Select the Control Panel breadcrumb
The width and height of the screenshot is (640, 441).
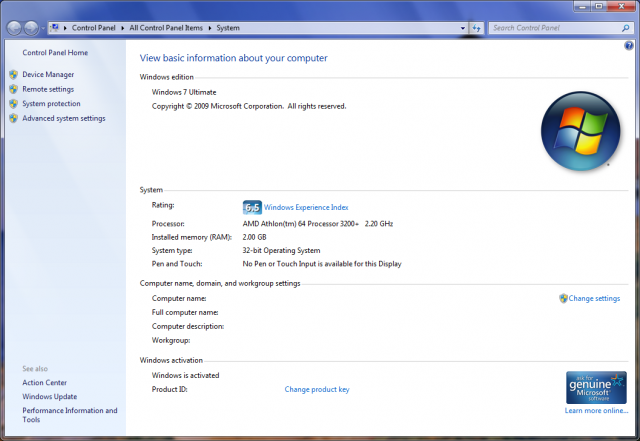93,28
